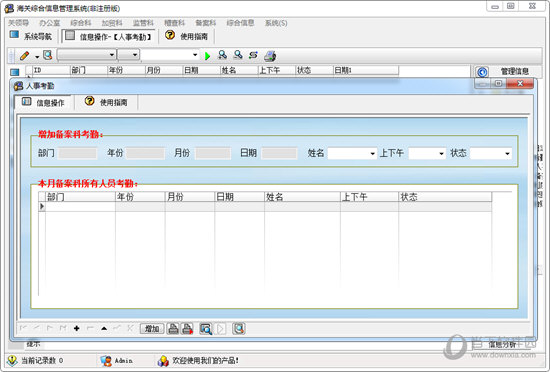Click the first-record navigator icon
The image size is (550, 372).
24,328
